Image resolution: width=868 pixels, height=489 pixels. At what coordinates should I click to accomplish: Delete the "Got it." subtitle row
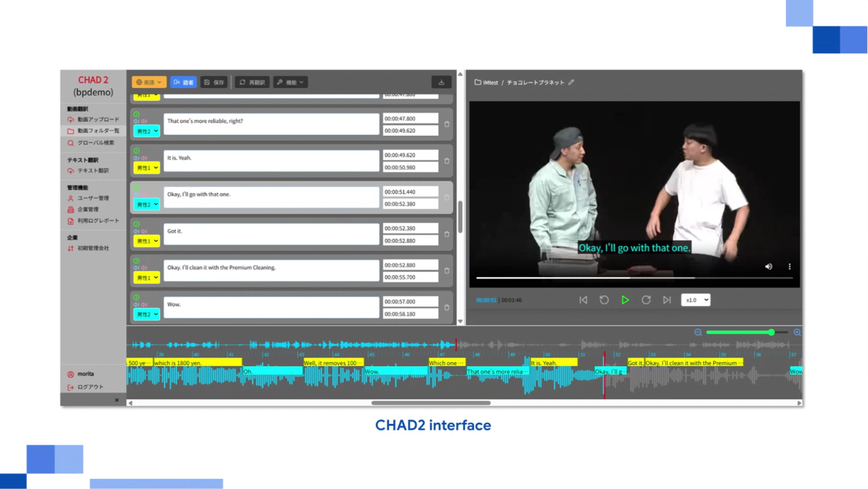click(x=447, y=234)
